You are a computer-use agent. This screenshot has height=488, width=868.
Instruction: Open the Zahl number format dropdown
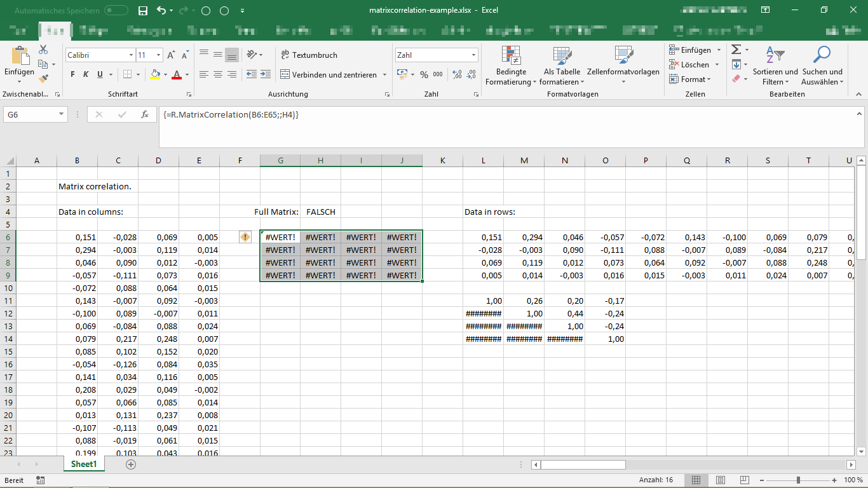472,55
